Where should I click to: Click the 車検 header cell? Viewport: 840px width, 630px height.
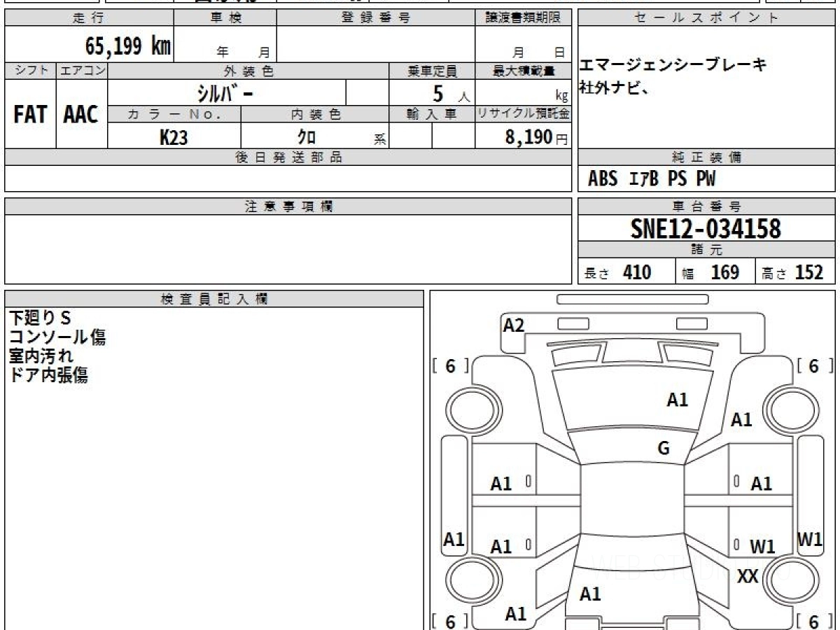pos(225,18)
